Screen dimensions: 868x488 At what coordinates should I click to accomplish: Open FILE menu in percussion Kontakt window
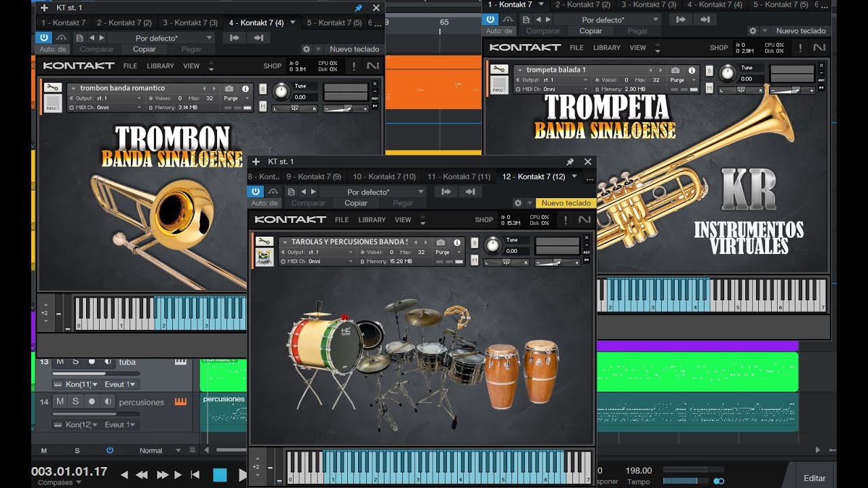point(342,220)
